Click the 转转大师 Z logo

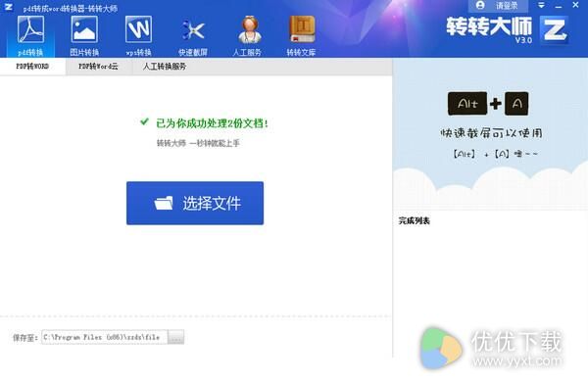pos(554,30)
